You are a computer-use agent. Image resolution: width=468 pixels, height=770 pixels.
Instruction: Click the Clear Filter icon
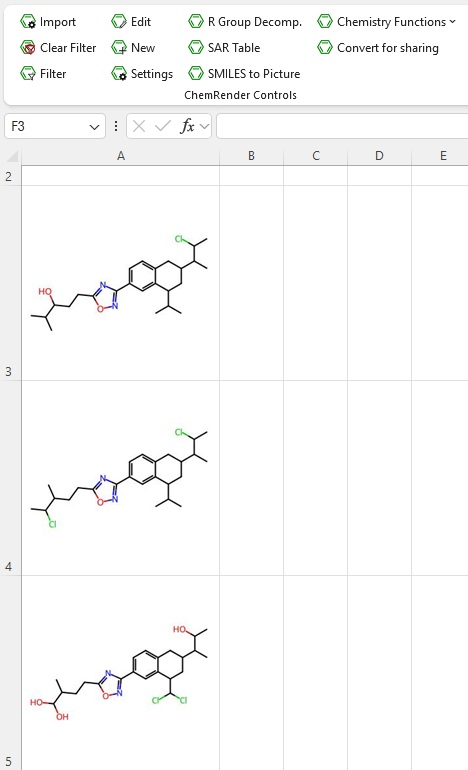pos(28,48)
